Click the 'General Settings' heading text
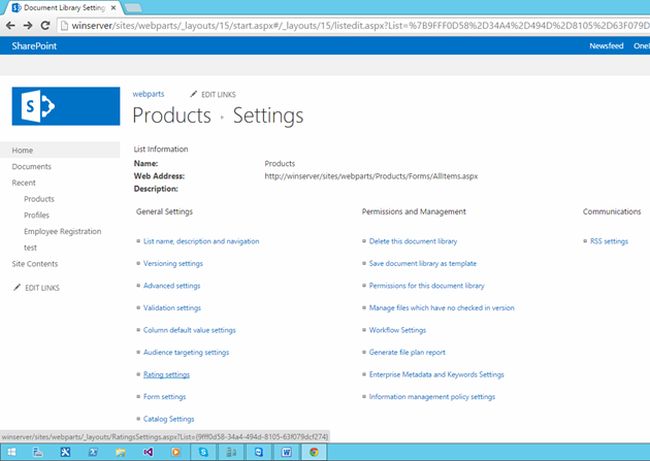Screen dimensions: 650x461 (165, 211)
